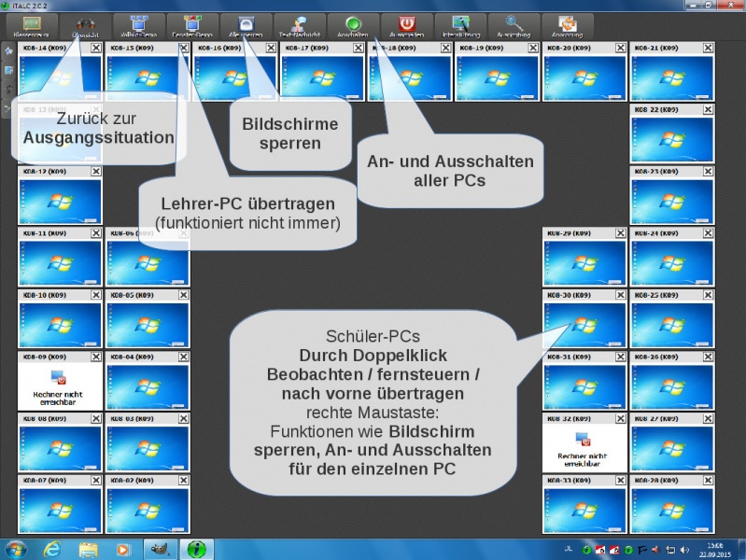This screenshot has height=560, width=746.
Task: Select the K08-19 screen thumbnail
Action: click(x=497, y=77)
